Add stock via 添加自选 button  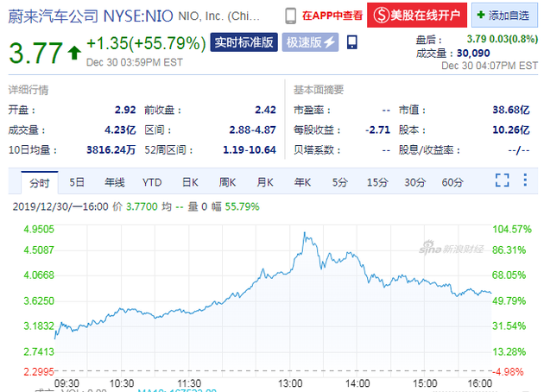tap(504, 15)
